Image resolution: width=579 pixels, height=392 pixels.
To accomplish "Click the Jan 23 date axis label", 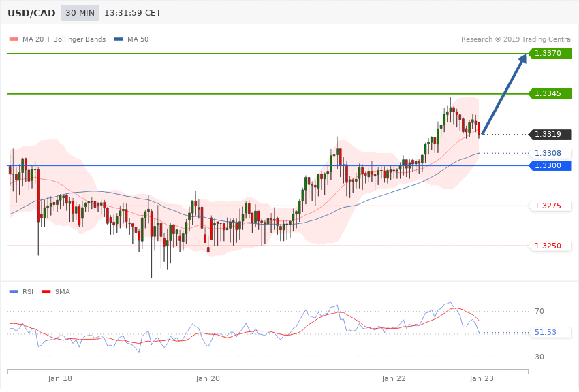I will coord(482,378).
